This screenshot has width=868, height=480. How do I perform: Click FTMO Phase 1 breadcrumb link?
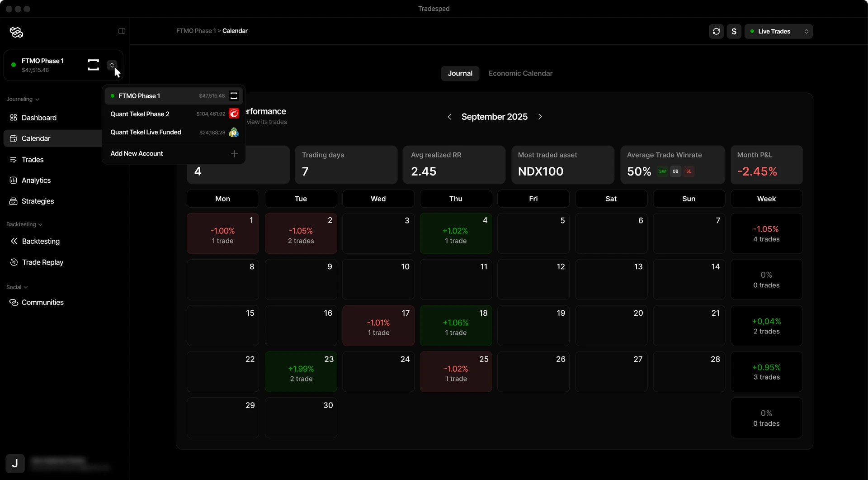click(196, 31)
